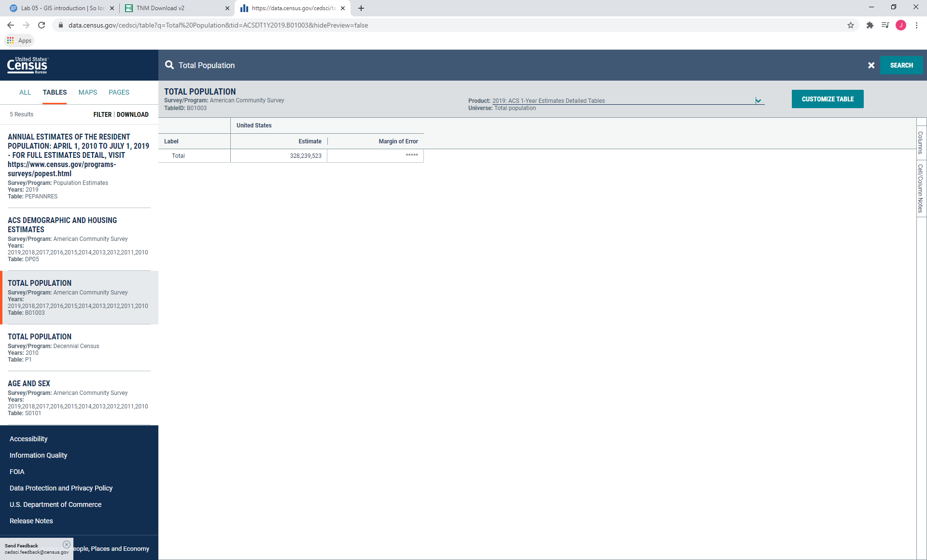
Task: Close the TNM Download v2 tab
Action: tap(227, 8)
